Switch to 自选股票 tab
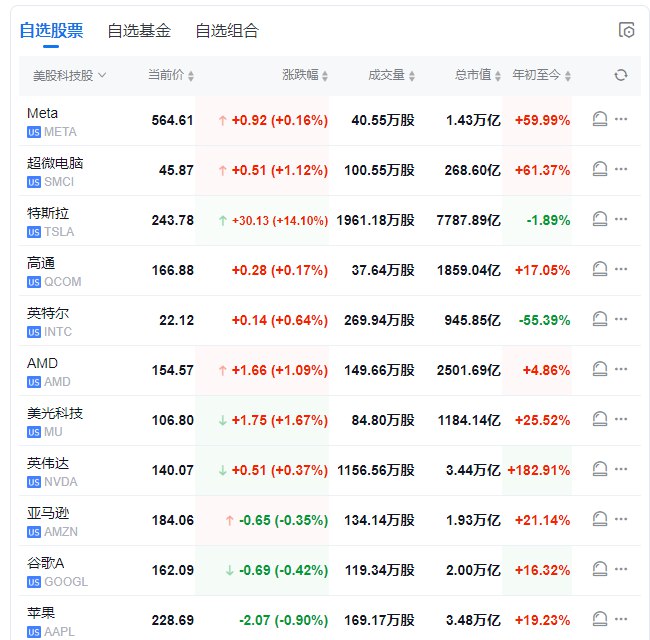Screen dimensions: 650x640 point(51,31)
